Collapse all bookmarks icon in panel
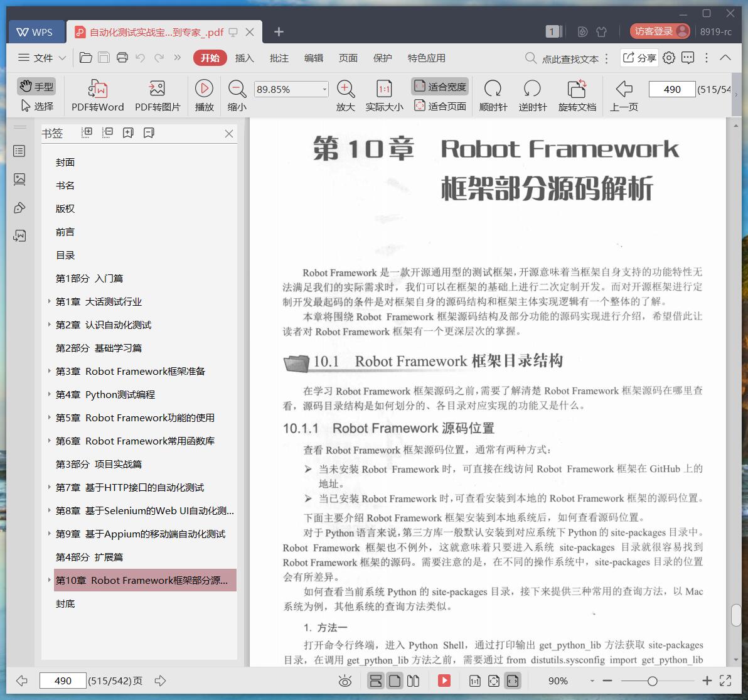Image resolution: width=748 pixels, height=700 pixels. pos(107,132)
